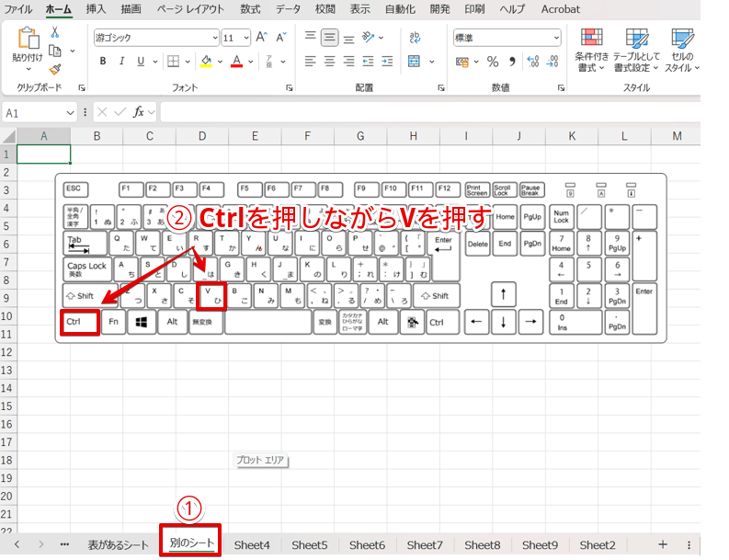Decrease decimal places

point(552,61)
